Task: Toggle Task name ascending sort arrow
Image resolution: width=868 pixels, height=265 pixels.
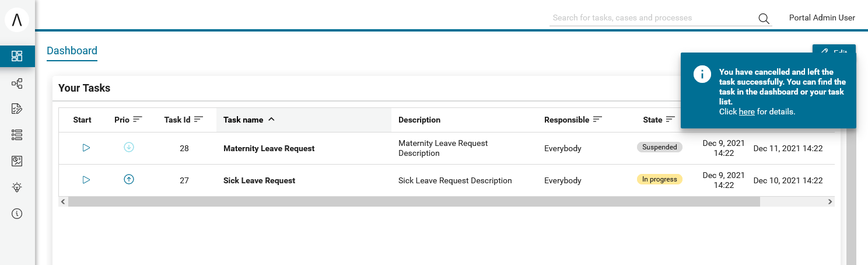Action: (x=271, y=119)
